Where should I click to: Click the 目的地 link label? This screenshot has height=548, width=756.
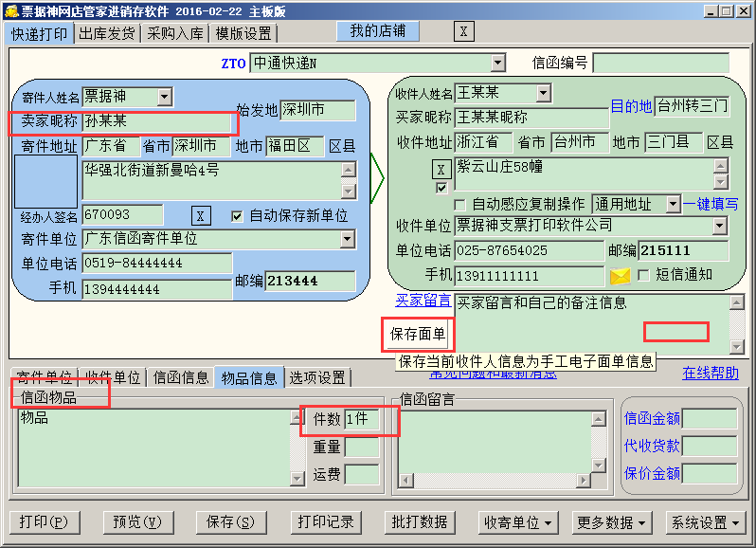click(x=631, y=106)
